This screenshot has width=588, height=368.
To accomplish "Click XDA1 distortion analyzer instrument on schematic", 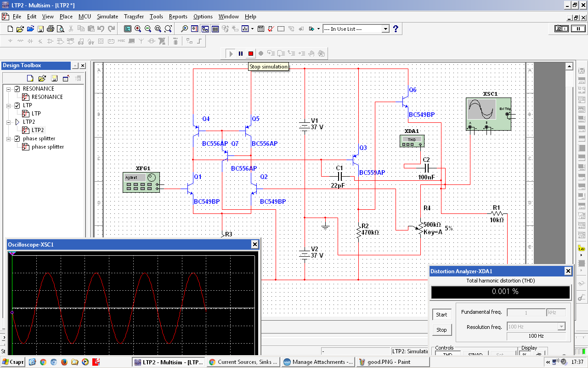I will [412, 141].
